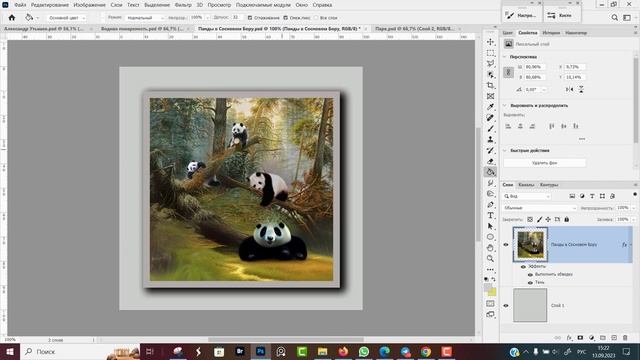Viewport: 640px width, 360px height.
Task: Click more align options ellipsis button
Action: coord(582,139)
